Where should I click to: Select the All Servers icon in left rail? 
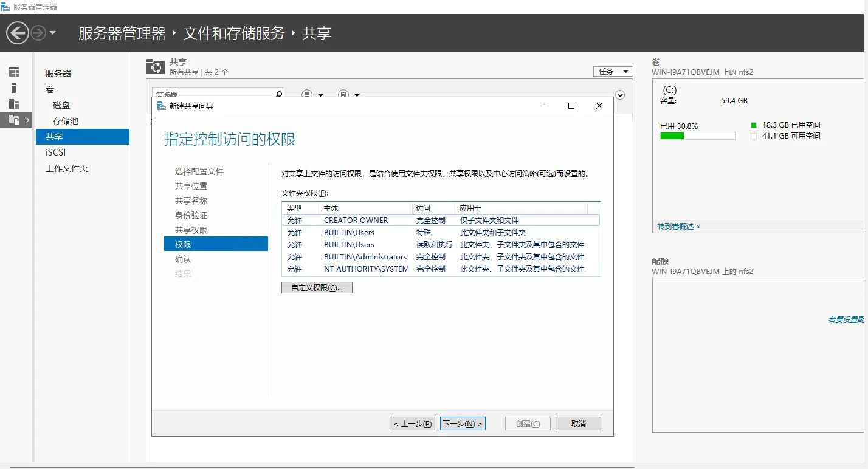tap(14, 104)
